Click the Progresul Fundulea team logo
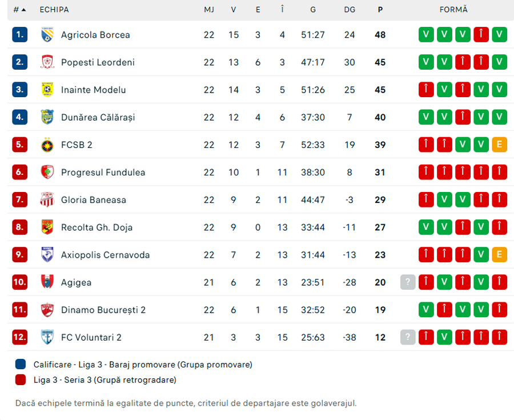The image size is (514, 420). coord(47,172)
